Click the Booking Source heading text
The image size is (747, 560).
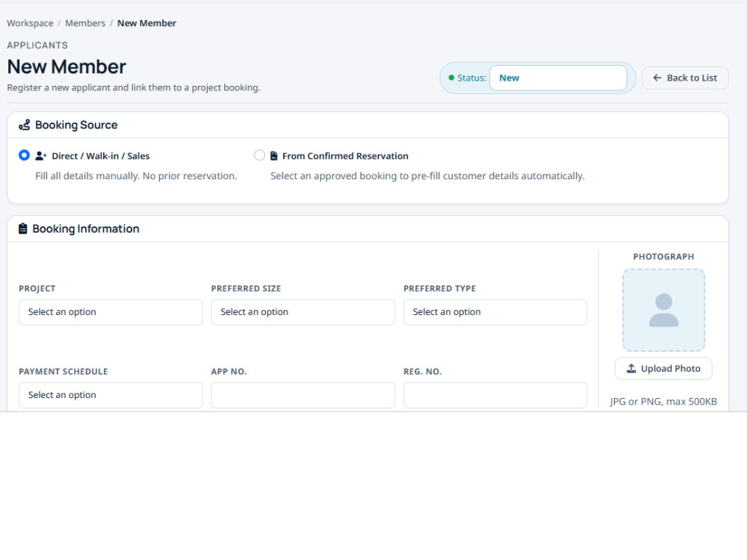click(76, 125)
